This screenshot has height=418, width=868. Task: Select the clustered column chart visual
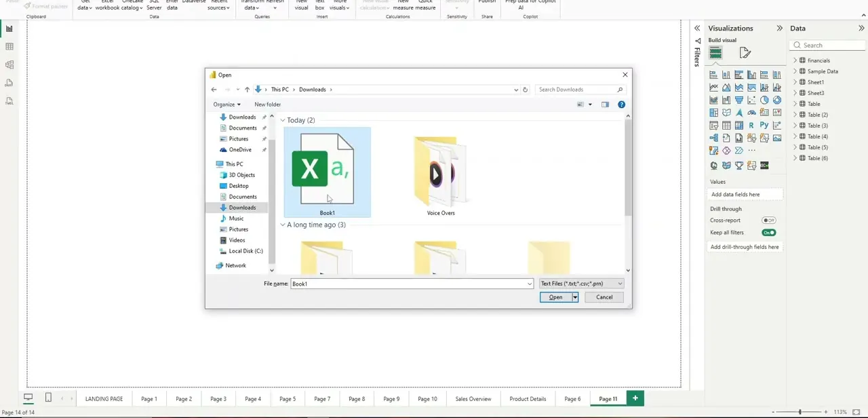point(751,75)
